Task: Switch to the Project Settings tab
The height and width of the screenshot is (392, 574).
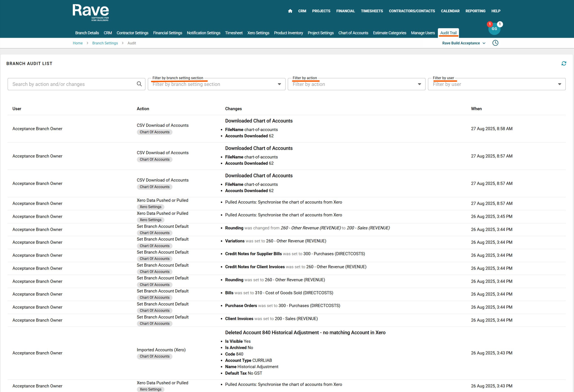Action: coord(320,33)
